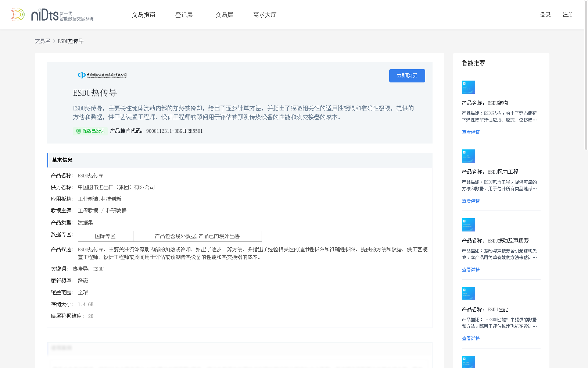Open the ESDU结构 product thumbnail

(468, 87)
